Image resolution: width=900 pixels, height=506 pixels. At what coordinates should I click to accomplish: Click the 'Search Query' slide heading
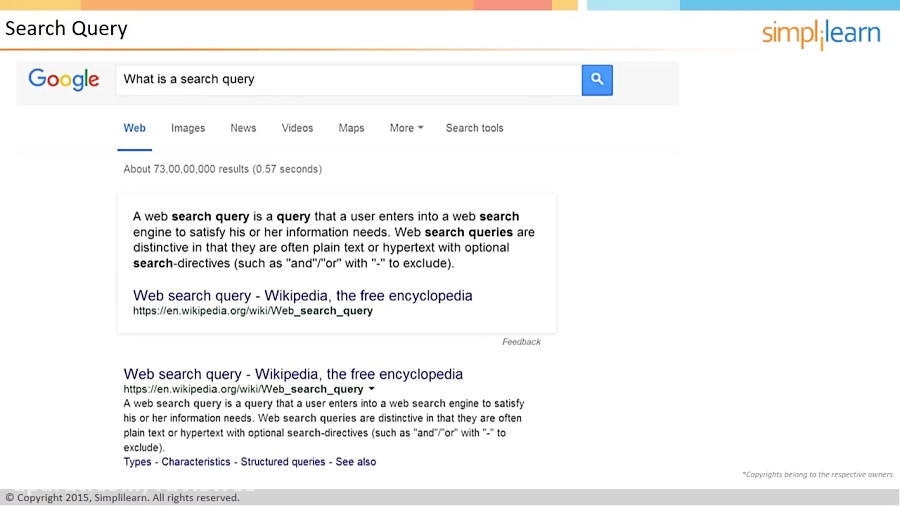coord(66,28)
